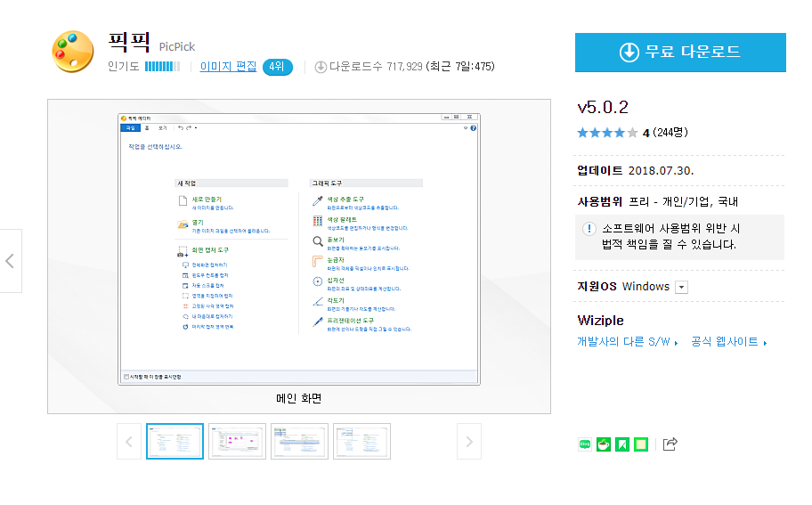Click the yellow memo share icon
The width and height of the screenshot is (812, 505).
[x=640, y=444]
